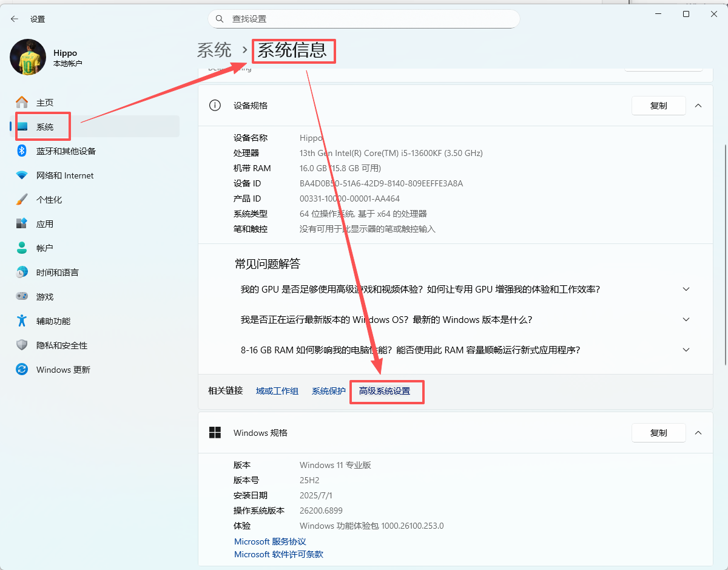Click the Hippo profile avatar

[28, 57]
